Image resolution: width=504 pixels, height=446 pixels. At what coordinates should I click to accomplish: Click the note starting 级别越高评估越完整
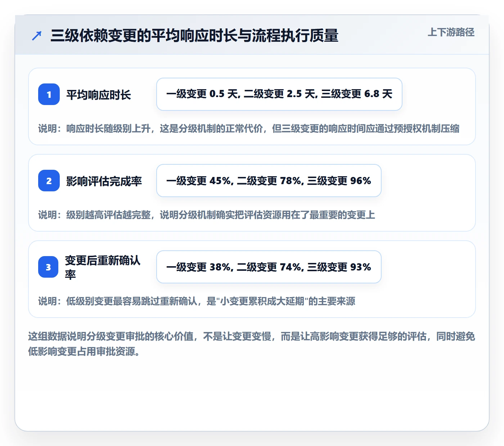[x=207, y=215]
